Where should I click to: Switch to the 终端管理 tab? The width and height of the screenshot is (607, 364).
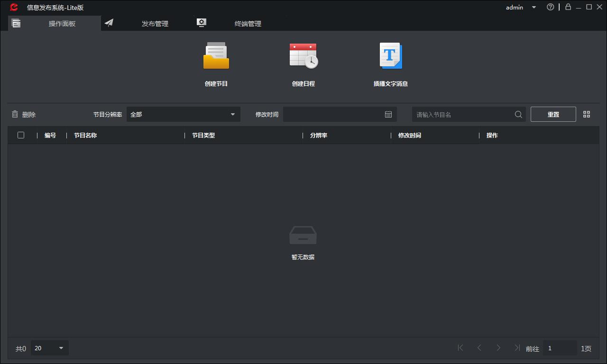tap(248, 23)
